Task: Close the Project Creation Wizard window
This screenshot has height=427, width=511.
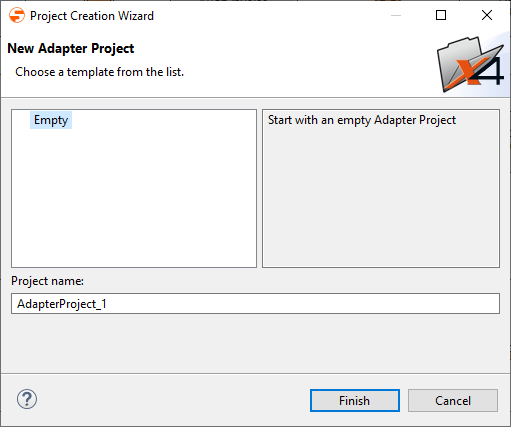Action: pos(487,15)
